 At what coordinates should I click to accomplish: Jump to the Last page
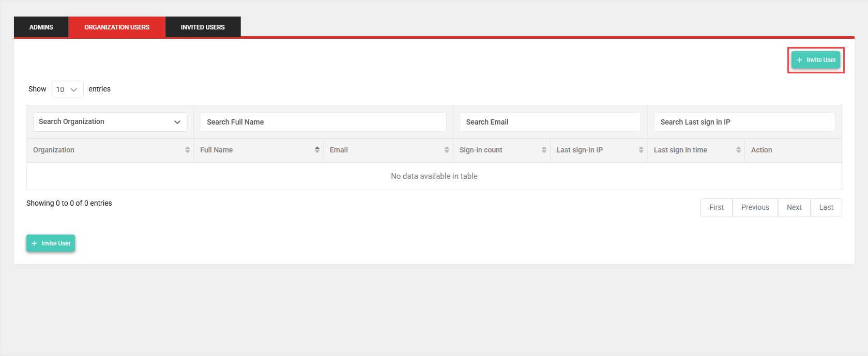click(826, 207)
